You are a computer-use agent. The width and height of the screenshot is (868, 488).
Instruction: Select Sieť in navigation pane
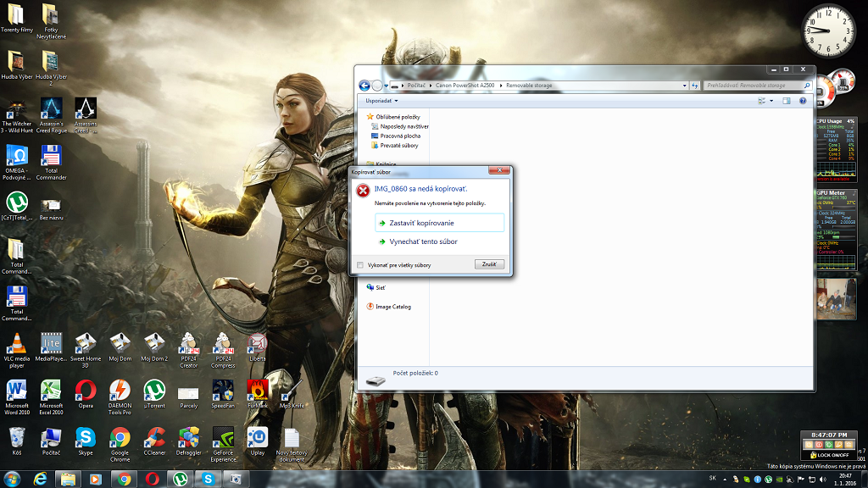[x=376, y=288]
